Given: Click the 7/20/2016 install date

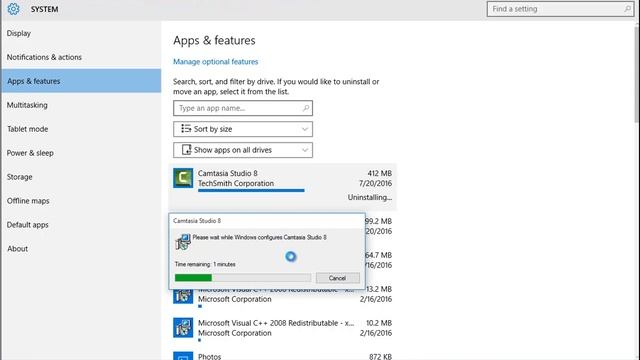Looking at the screenshot, I should (376, 183).
